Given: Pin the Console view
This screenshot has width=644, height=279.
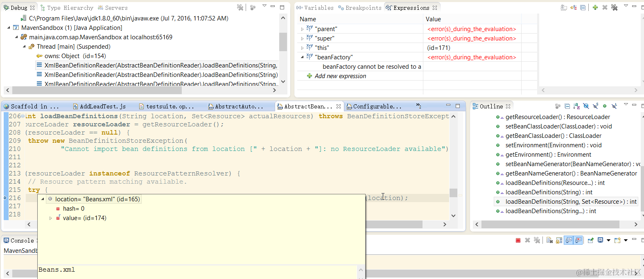Looking at the screenshot, I should (x=591, y=241).
